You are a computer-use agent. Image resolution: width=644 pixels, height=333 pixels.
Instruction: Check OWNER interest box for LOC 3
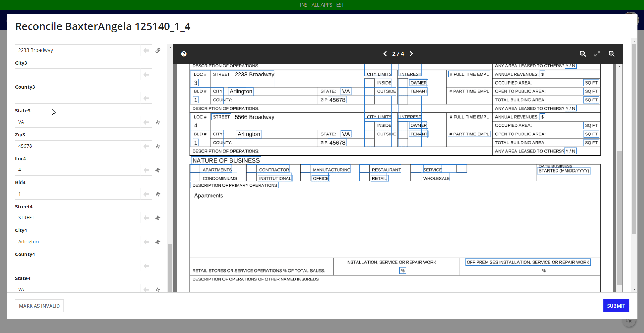click(x=403, y=83)
